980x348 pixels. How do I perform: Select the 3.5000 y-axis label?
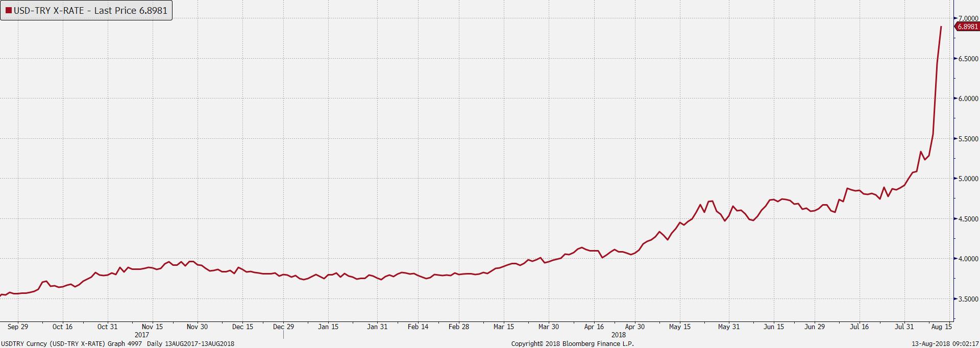[x=967, y=299]
